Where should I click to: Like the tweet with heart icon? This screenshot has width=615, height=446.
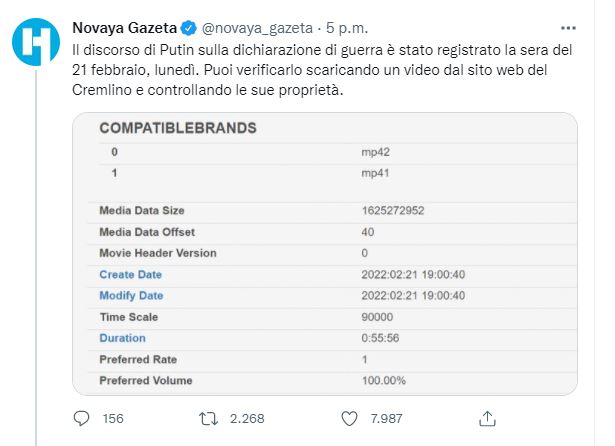[x=349, y=419]
